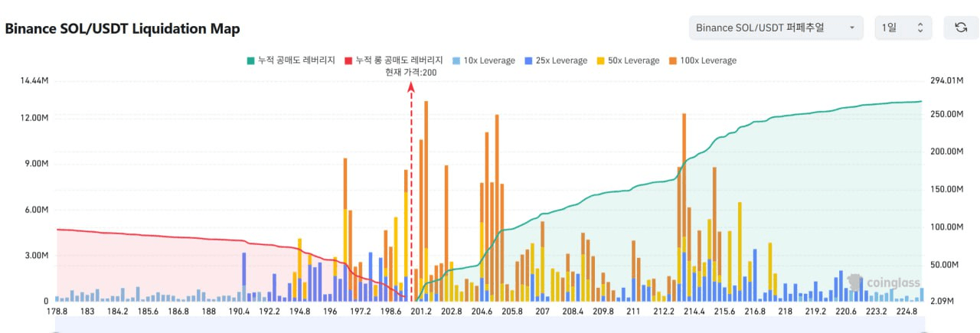The width and height of the screenshot is (980, 333).
Task: Click the 294.01M right axis label
Action: (x=946, y=80)
